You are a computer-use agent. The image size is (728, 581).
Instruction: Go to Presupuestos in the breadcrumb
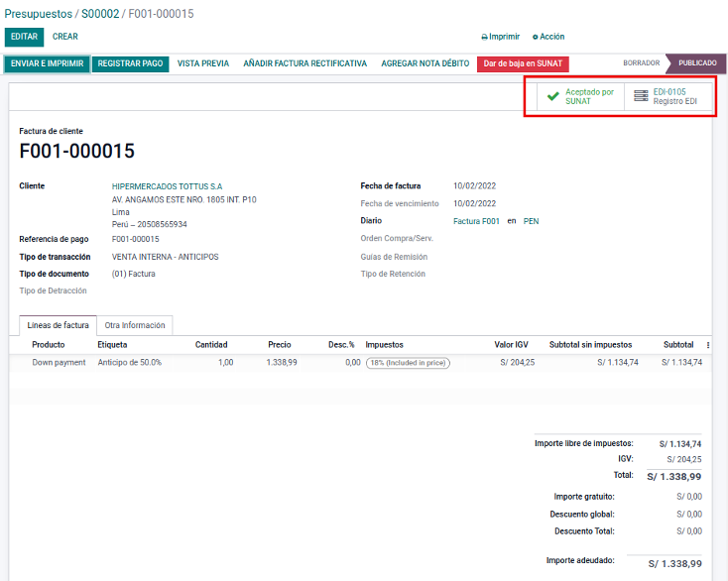tap(39, 14)
